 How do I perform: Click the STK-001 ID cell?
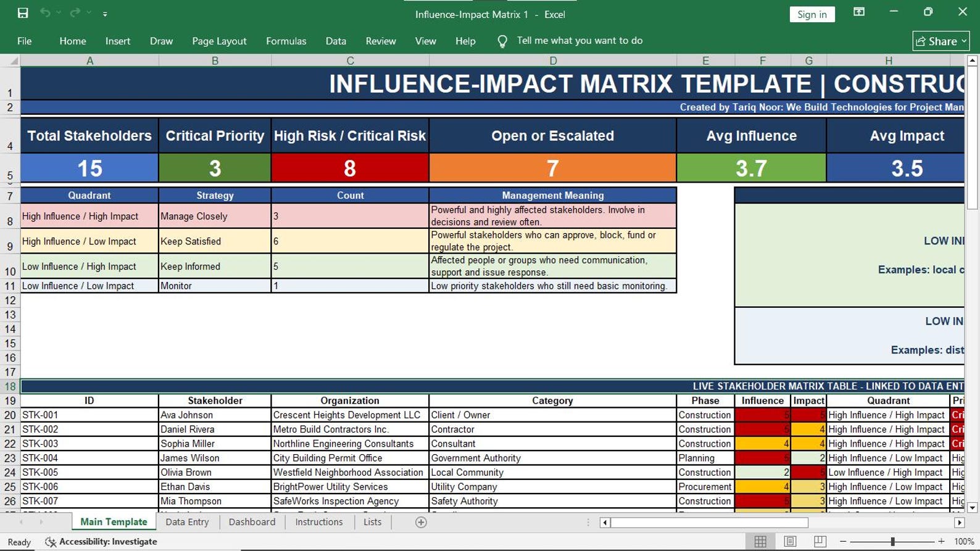click(x=89, y=415)
